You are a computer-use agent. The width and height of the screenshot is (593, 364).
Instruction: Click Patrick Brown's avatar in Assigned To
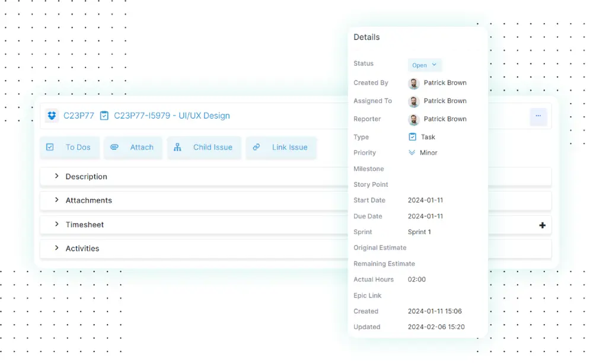point(414,101)
